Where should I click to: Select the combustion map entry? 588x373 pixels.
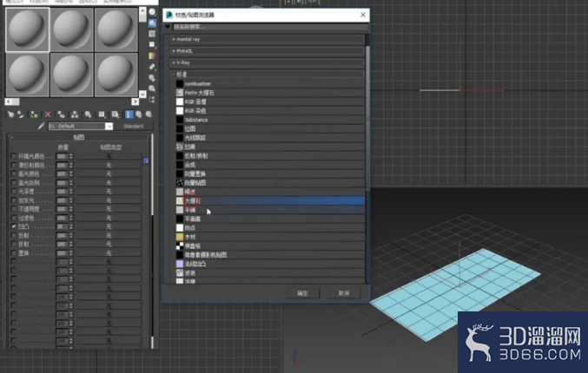(270, 84)
